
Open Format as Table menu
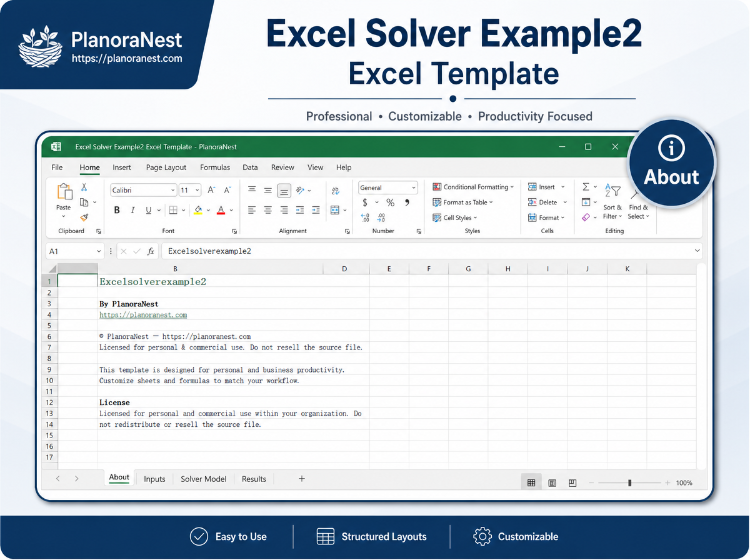click(462, 202)
